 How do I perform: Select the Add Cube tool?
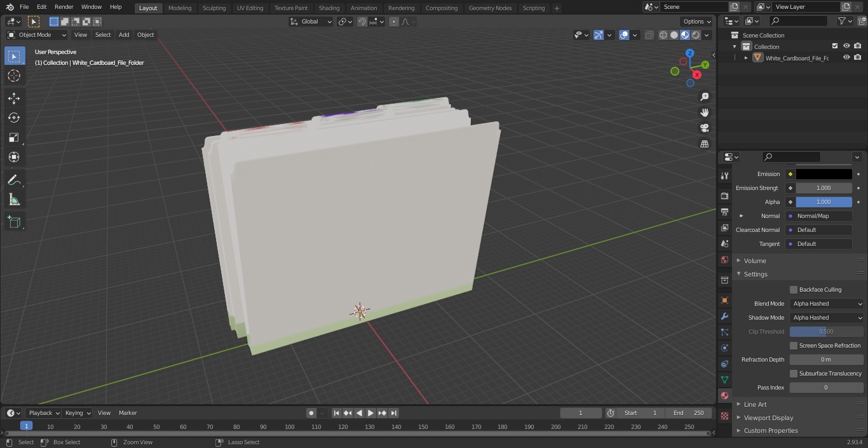click(x=14, y=222)
